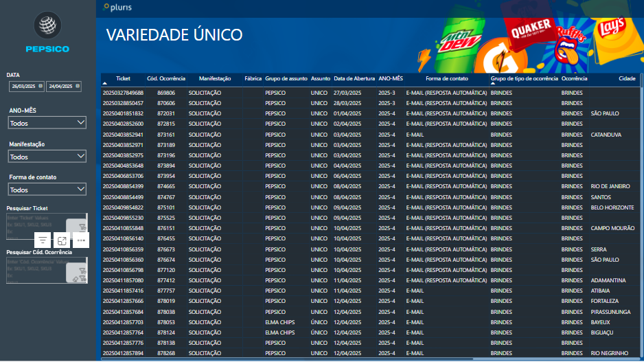Open the end date calendar picker icon
Image resolution: width=644 pixels, height=362 pixels.
pyautogui.click(x=77, y=87)
